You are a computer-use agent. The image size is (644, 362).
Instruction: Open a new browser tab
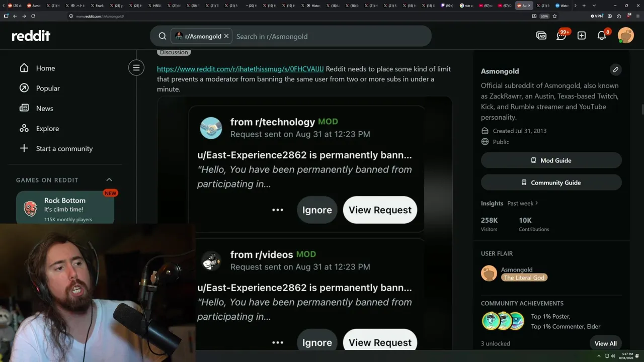(584, 6)
